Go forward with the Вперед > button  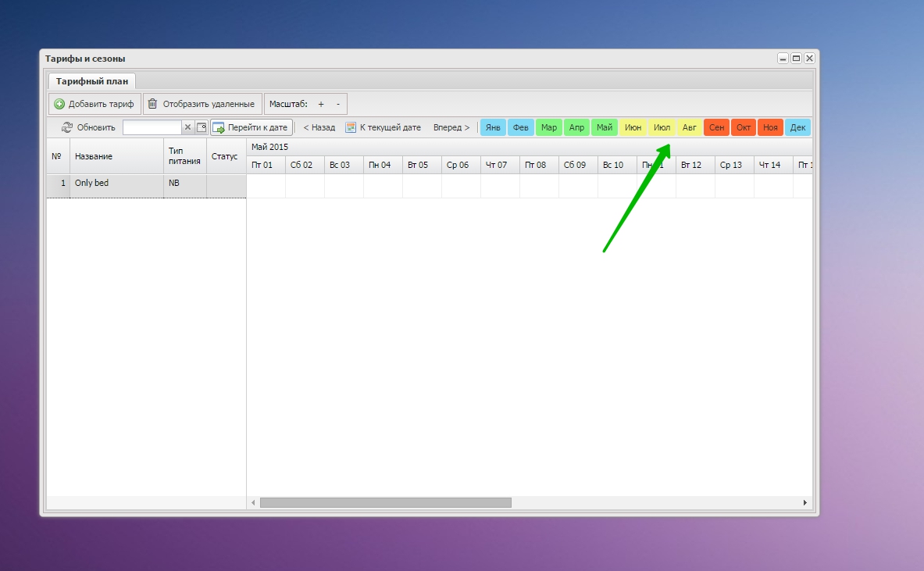click(x=451, y=127)
